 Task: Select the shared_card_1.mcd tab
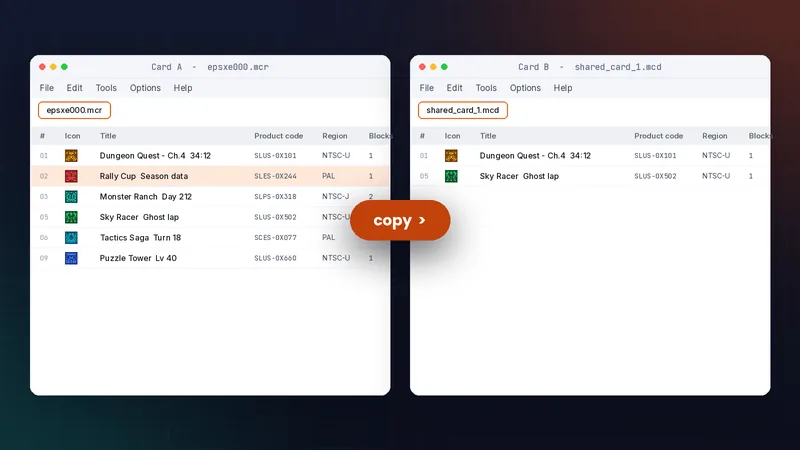(463, 110)
